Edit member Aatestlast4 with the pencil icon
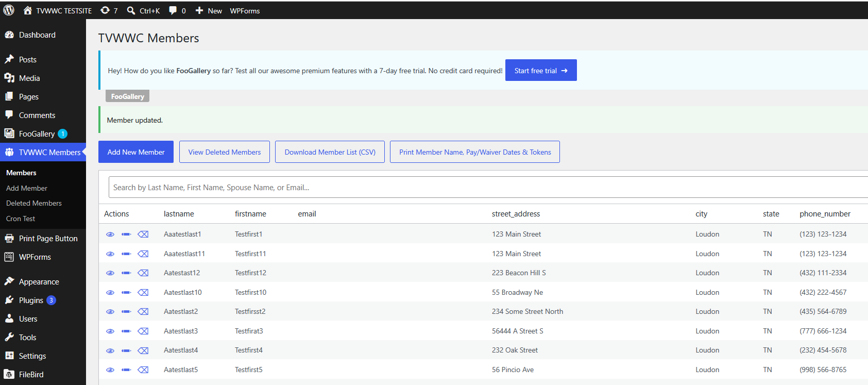 coord(126,350)
